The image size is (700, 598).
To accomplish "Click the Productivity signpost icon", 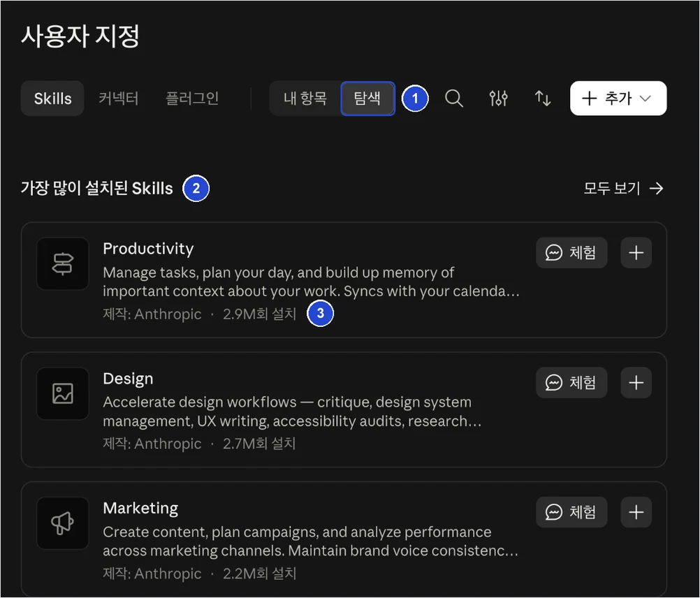I will tap(62, 264).
